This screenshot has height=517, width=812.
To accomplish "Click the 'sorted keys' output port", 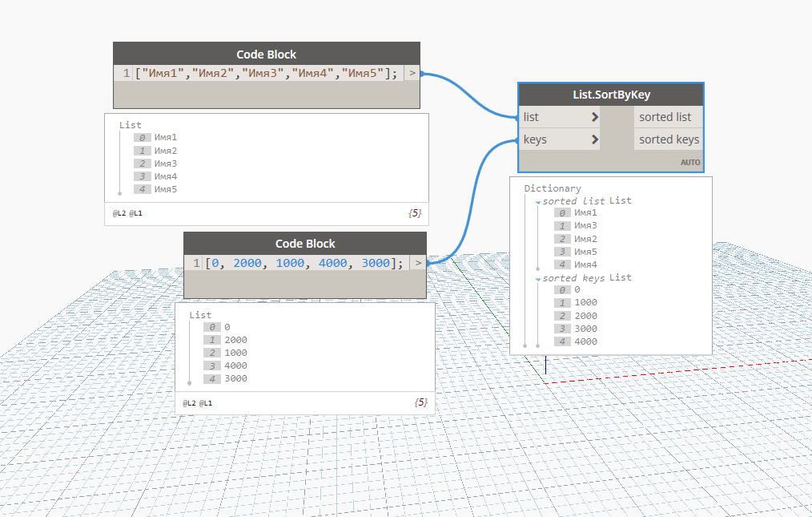I will click(x=668, y=139).
